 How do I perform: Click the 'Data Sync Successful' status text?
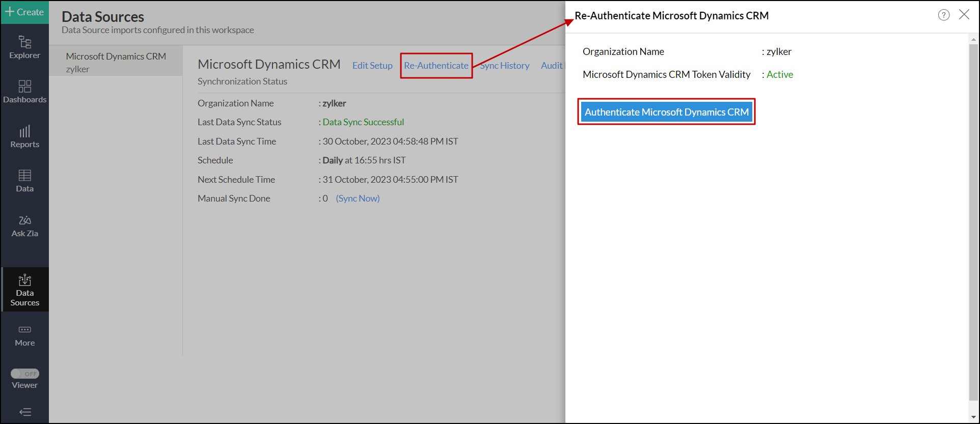tap(363, 122)
